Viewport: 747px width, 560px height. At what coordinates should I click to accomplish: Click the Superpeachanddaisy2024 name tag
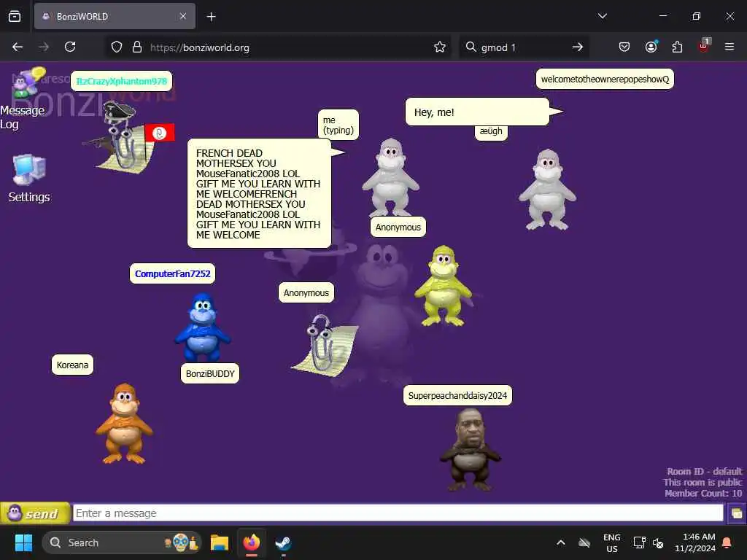tap(458, 396)
